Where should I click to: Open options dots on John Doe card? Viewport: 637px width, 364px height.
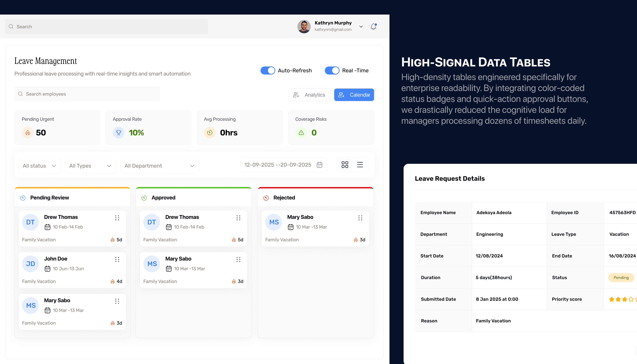[x=117, y=259]
